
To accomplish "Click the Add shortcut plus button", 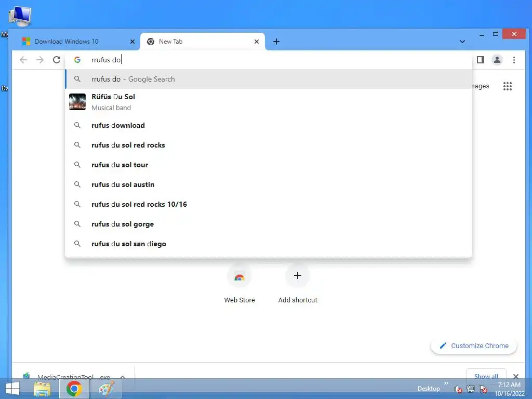I will (x=298, y=275).
